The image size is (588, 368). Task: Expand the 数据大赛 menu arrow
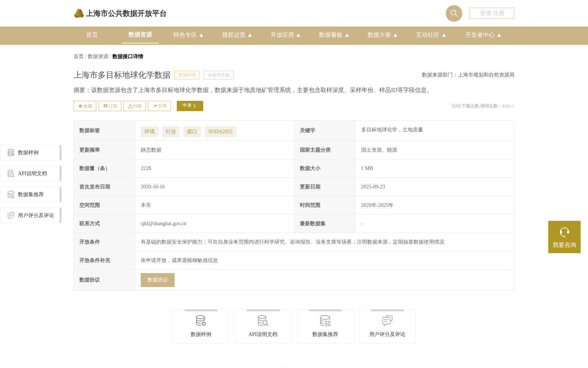point(395,35)
